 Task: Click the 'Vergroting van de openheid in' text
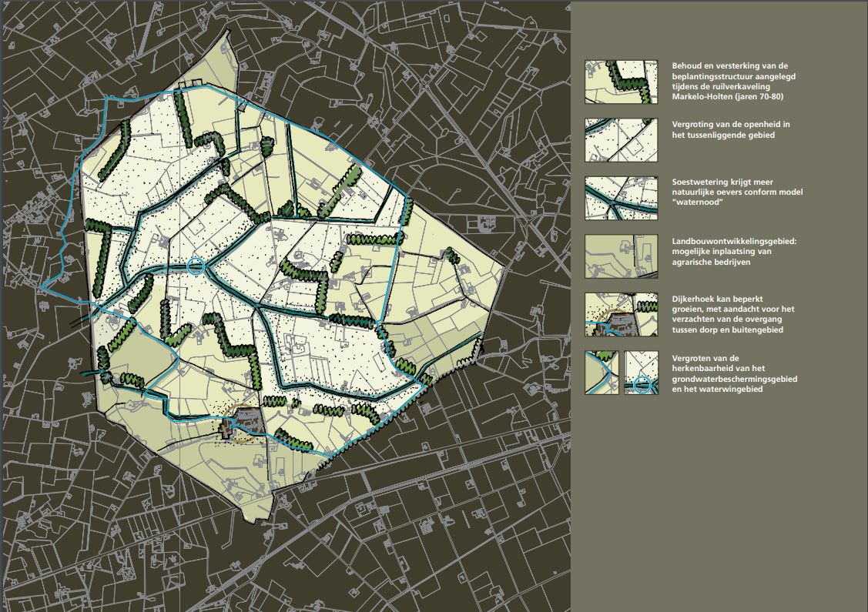[x=720, y=125]
